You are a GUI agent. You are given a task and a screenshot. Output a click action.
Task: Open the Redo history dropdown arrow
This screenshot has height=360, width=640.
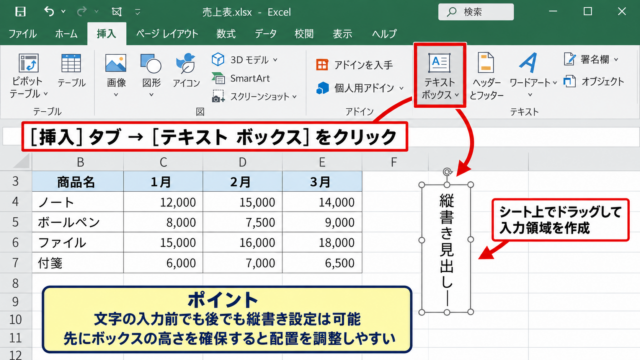96,12
